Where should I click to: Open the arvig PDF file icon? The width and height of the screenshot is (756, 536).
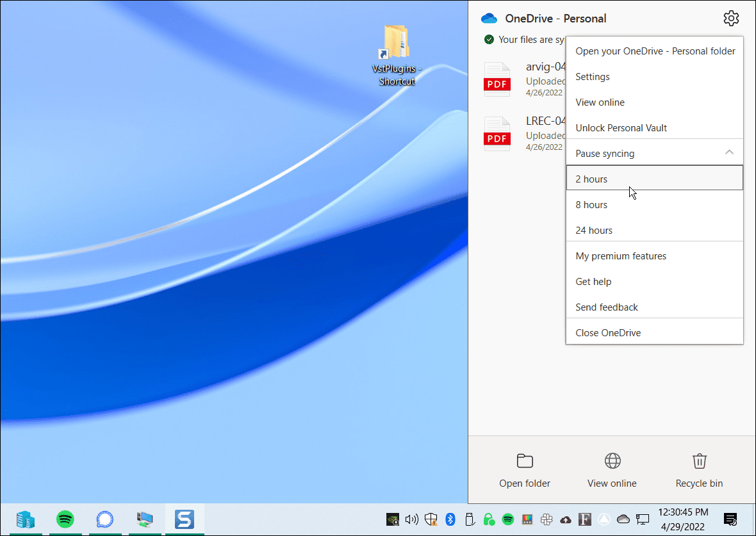pos(497,79)
